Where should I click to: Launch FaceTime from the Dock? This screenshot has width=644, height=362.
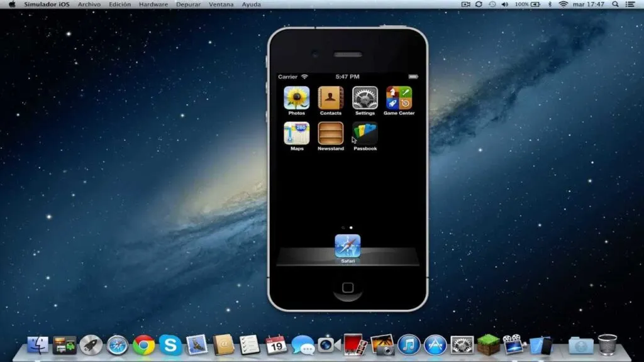pos(329,345)
